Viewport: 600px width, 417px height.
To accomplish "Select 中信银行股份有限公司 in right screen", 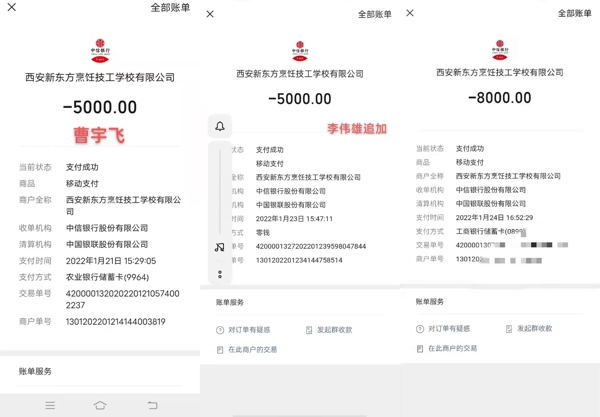I will point(491,190).
